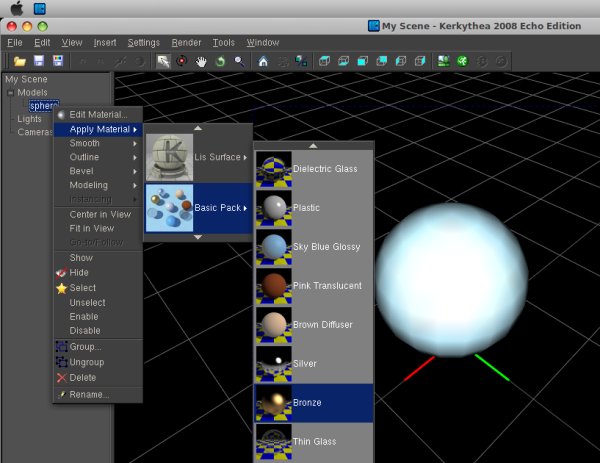600x463 pixels.
Task: Click the open folder toolbar icon
Action: click(19, 61)
